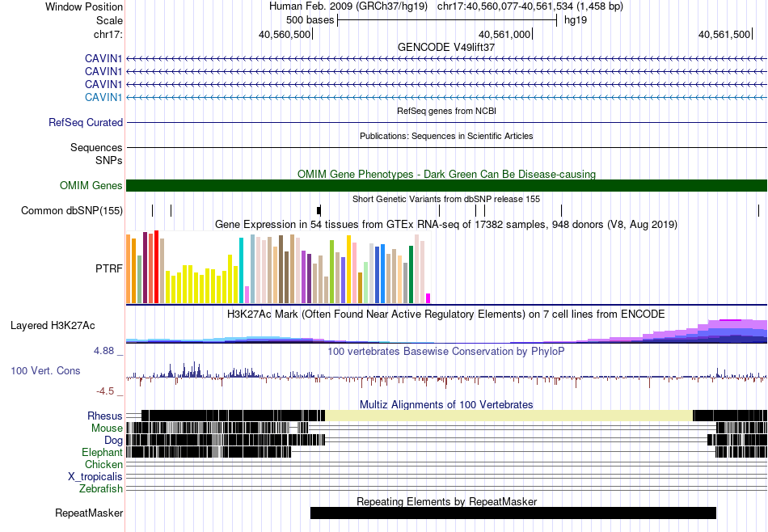
Task: Select the PTRF expression label
Action: click(x=109, y=268)
